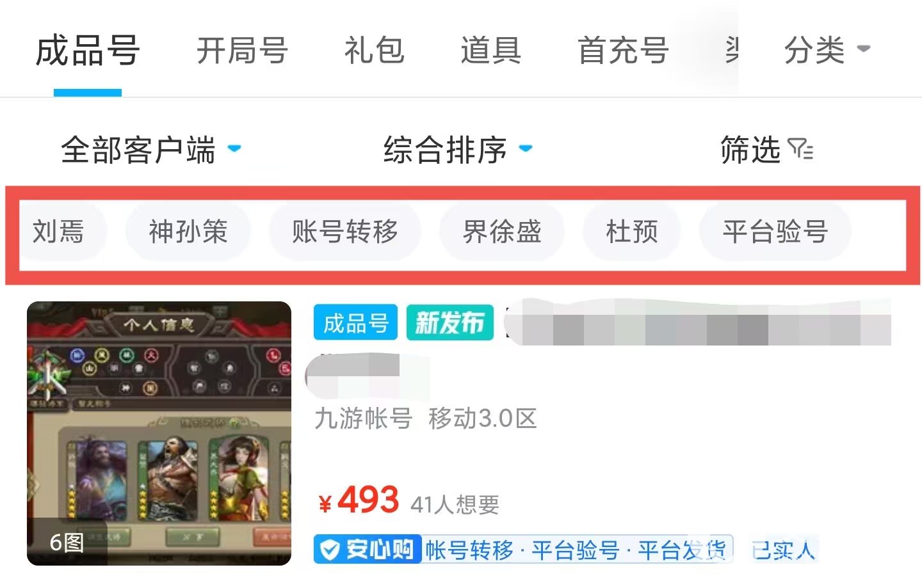This screenshot has width=922, height=588.
Task: Toggle the 刘焉 filter tag
Action: 59,232
